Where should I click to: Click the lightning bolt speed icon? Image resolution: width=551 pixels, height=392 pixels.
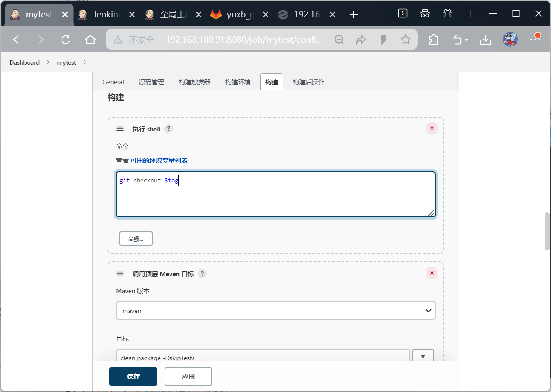click(x=383, y=40)
